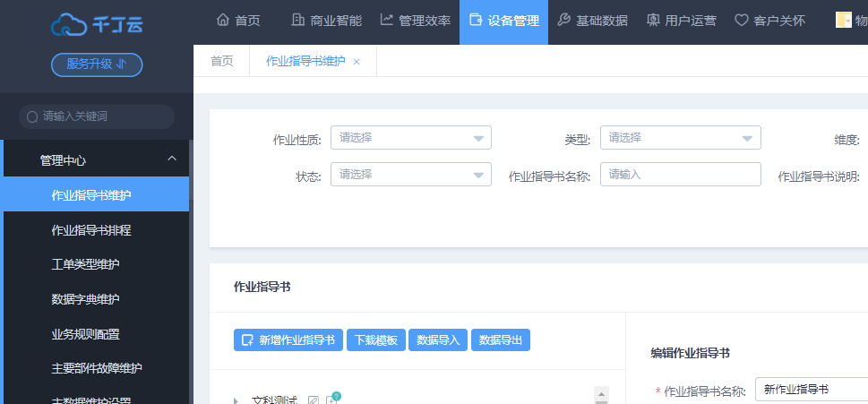
Task: Open 作业指导书排程 in the sidebar
Action: click(96, 230)
